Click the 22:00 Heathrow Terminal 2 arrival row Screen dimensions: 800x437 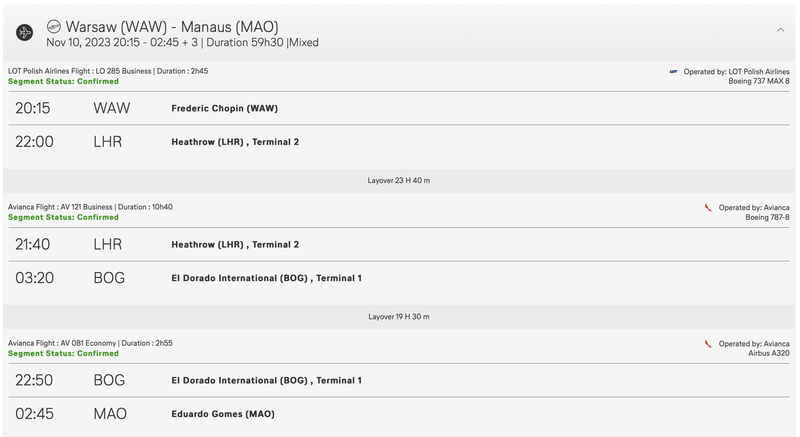point(399,142)
